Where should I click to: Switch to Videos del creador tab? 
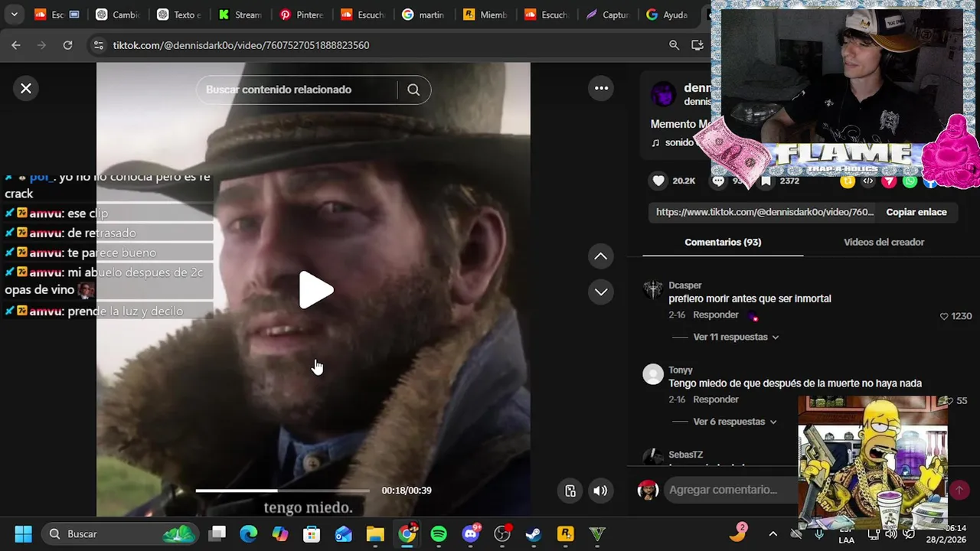pyautogui.click(x=884, y=242)
